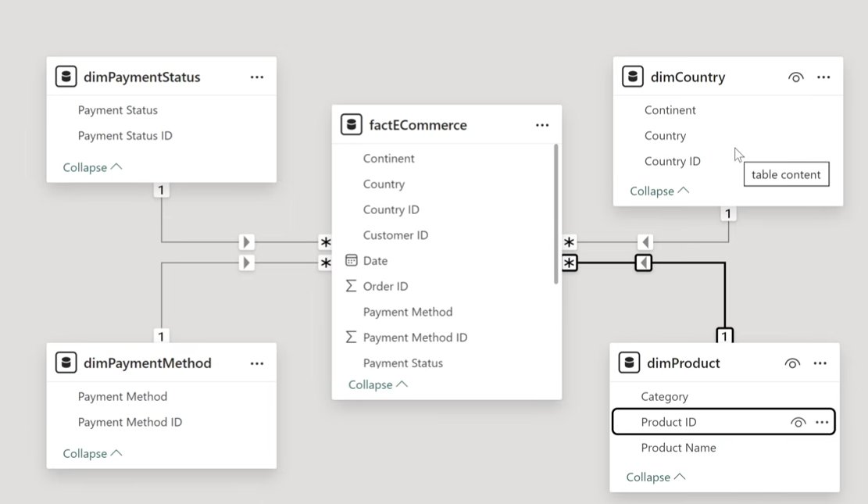The image size is (868, 504).
Task: Click the calendar icon beside Date field
Action: point(351,260)
